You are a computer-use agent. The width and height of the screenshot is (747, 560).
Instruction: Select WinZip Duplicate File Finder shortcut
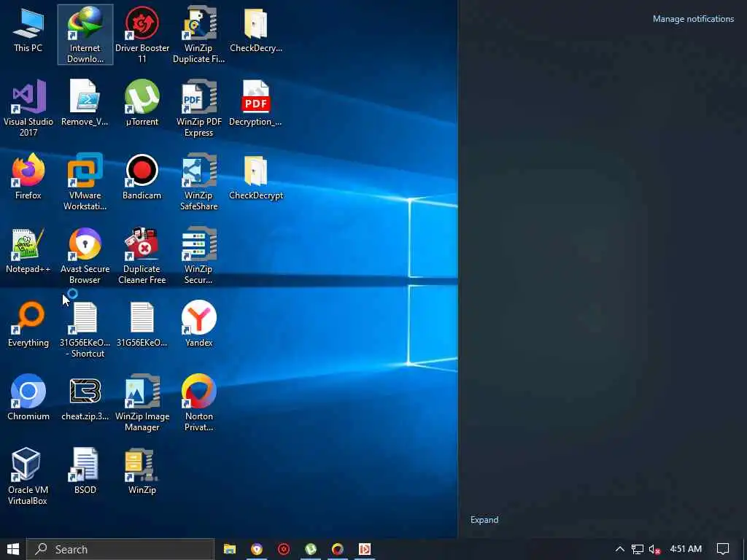click(198, 34)
